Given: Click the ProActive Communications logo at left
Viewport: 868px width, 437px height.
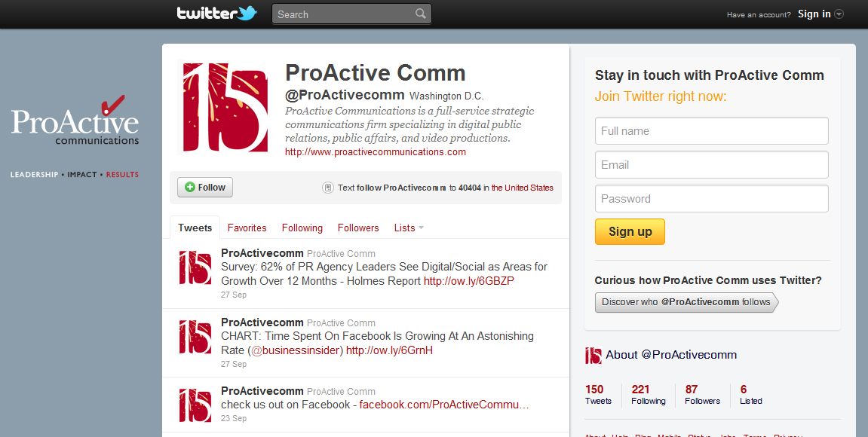Looking at the screenshot, I should tap(75, 124).
